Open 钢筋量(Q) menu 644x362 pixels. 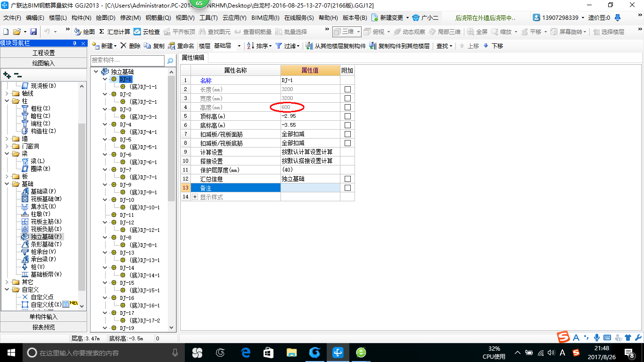pyautogui.click(x=158, y=18)
